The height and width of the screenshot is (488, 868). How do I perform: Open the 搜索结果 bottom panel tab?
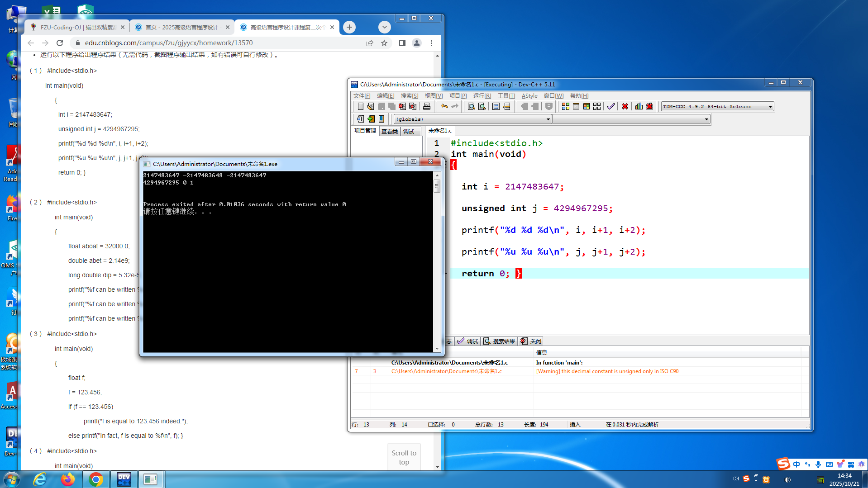(499, 341)
